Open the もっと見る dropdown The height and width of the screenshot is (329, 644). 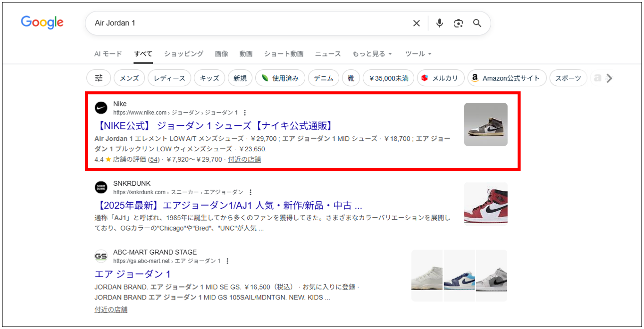coord(372,53)
